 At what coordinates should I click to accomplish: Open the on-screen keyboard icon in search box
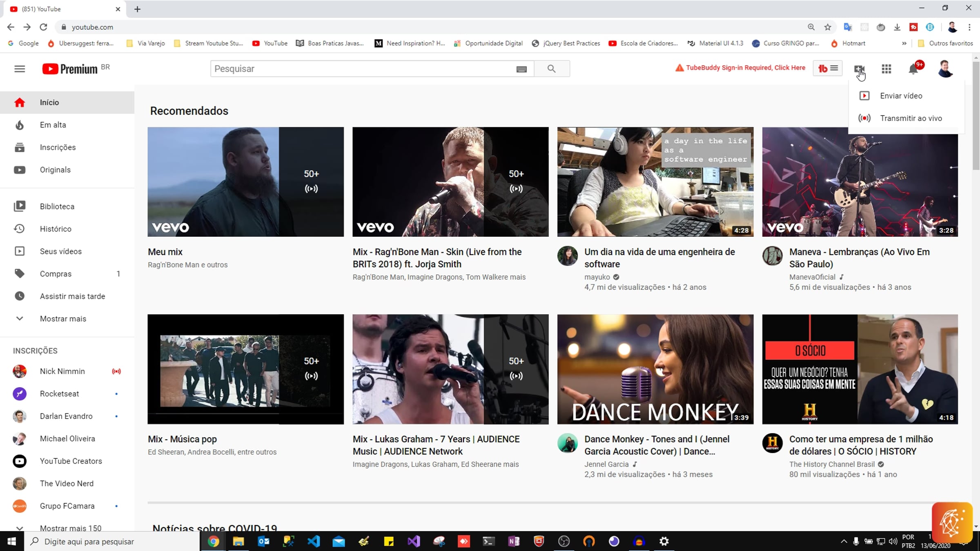click(x=521, y=69)
